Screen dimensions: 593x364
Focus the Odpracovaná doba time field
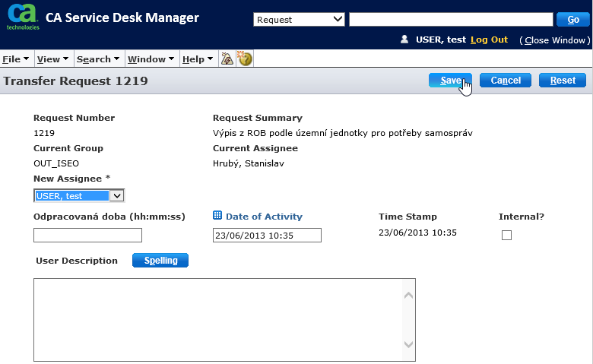coord(87,235)
